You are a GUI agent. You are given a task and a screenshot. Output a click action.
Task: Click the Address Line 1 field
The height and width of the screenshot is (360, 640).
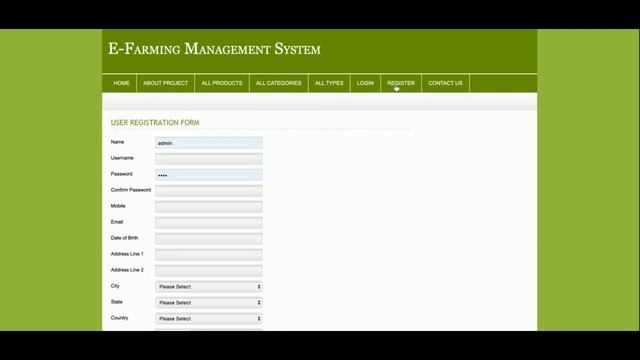pos(209,254)
